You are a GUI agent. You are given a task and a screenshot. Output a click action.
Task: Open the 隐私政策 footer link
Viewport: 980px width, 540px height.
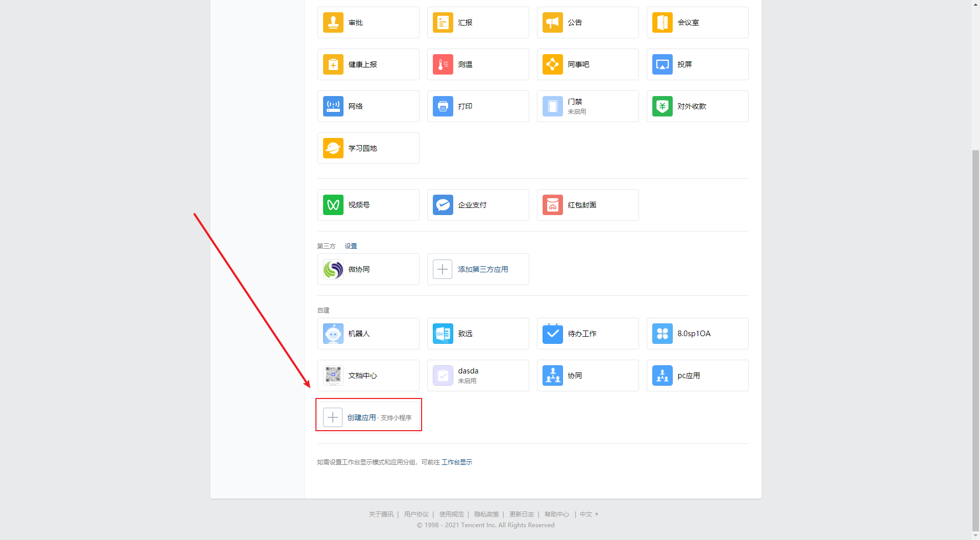click(486, 514)
